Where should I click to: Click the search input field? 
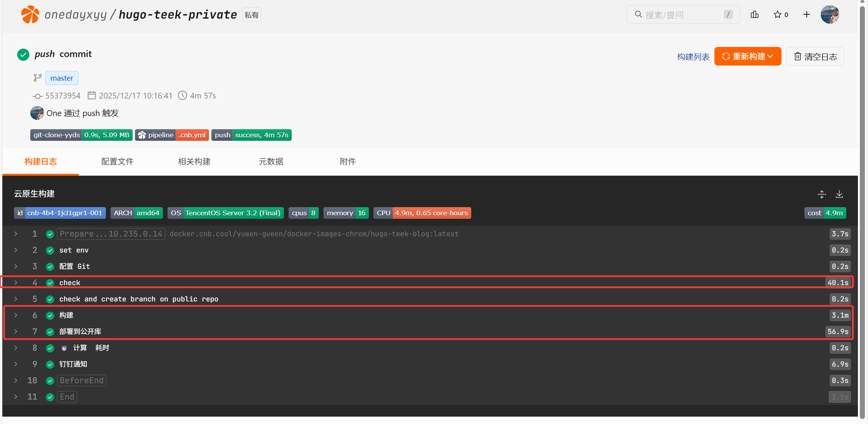[x=683, y=15]
